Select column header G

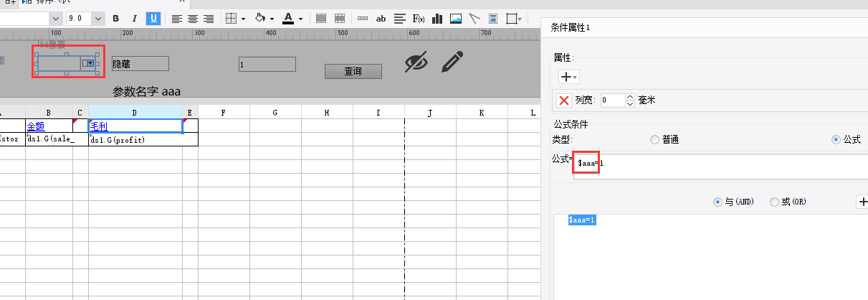[275, 112]
